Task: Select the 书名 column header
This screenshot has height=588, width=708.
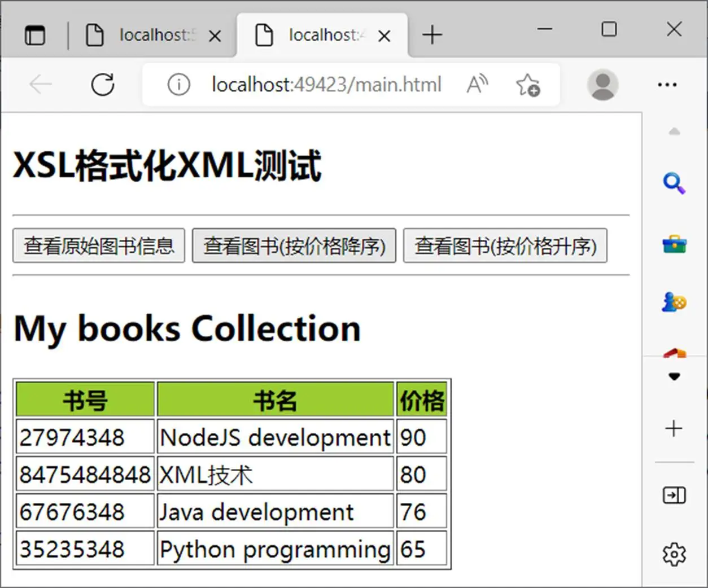Action: 275,400
